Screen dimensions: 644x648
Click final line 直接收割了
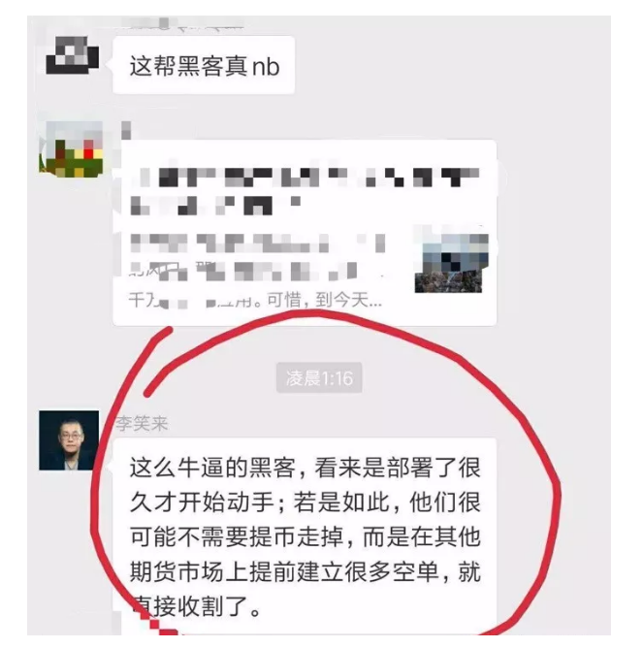pyautogui.click(x=195, y=606)
